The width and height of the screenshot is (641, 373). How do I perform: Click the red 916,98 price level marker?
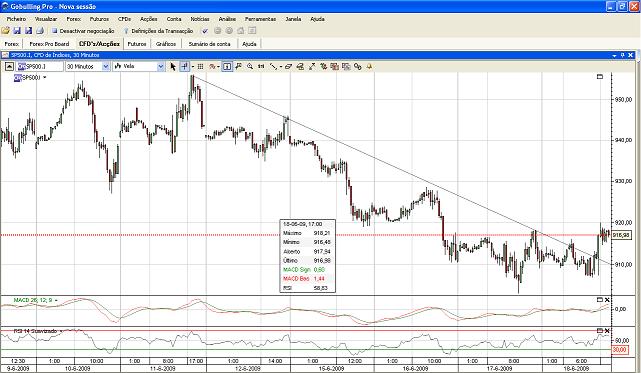coord(620,235)
